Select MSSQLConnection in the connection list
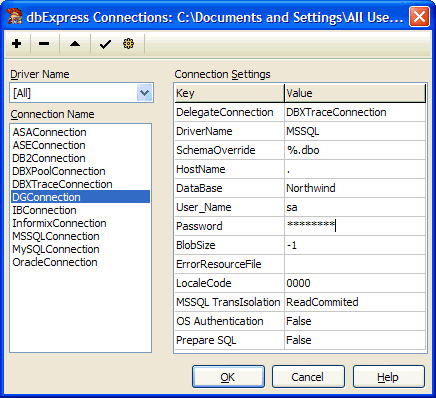436x398 pixels. (x=80, y=236)
